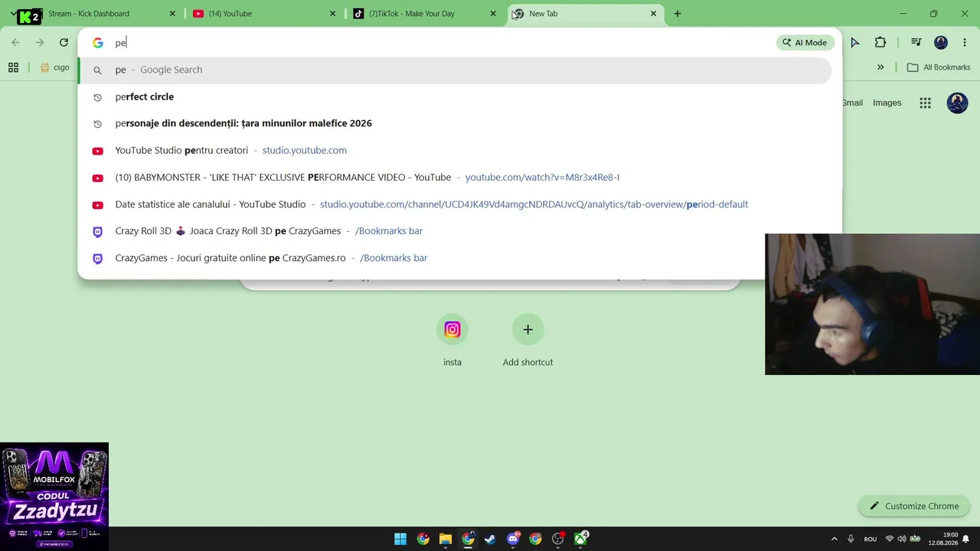Open the BABYMONSTER 'LIKE THAT' video suggestion
The width and height of the screenshot is (980, 551).
[x=455, y=178]
